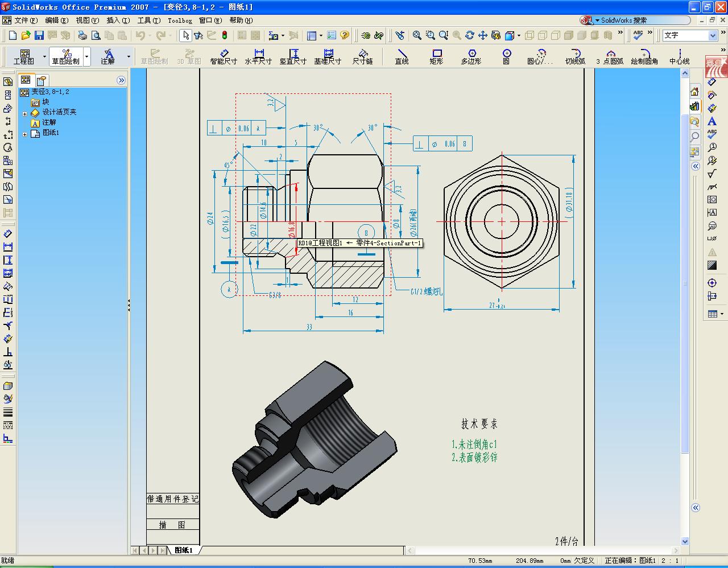Image resolution: width=728 pixels, height=568 pixels.
Task: Choose the 中心线 centerline tool
Action: (679, 56)
